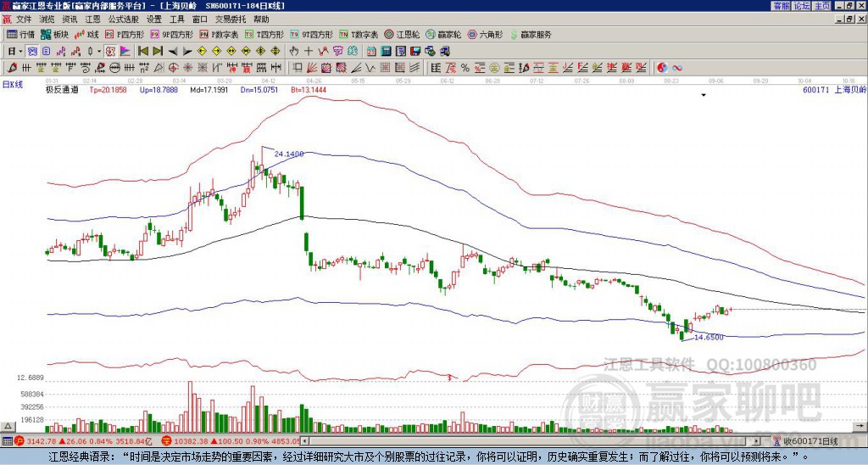Screen dimensions: 868x465
Task: Click the 极反通道 indicator name
Action: coord(62,89)
